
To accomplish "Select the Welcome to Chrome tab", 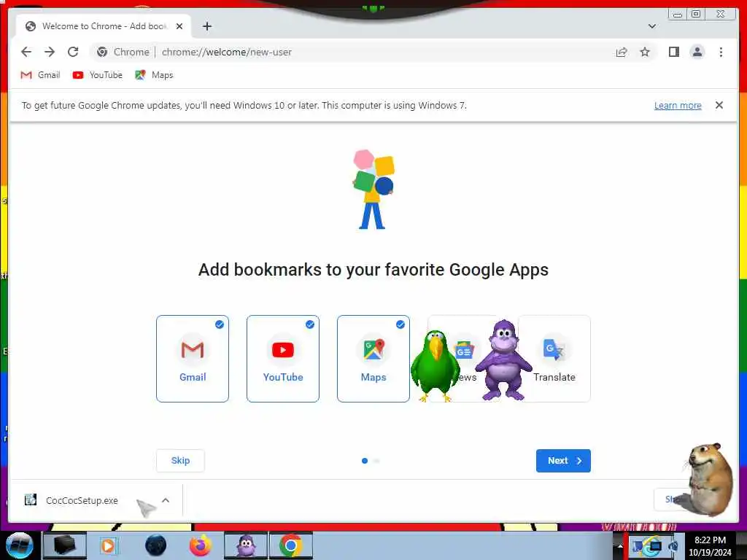I will click(x=104, y=26).
